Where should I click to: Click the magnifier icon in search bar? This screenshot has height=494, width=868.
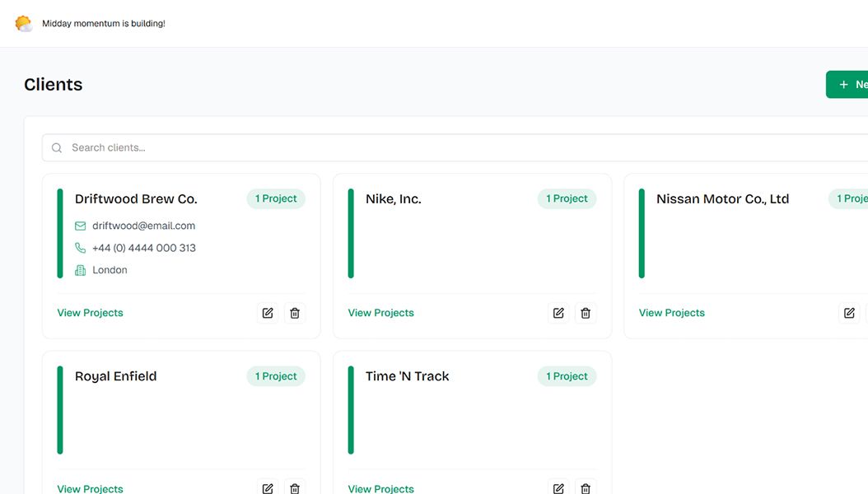(x=57, y=147)
